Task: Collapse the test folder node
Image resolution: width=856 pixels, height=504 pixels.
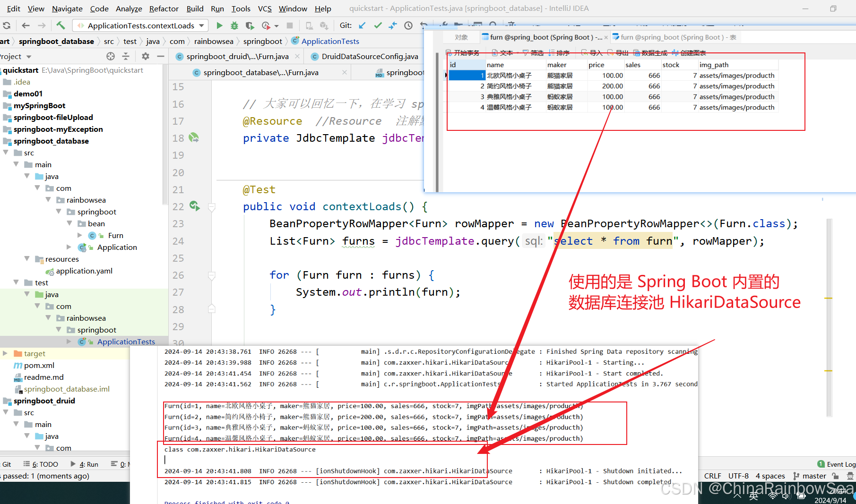Action: tap(16, 282)
